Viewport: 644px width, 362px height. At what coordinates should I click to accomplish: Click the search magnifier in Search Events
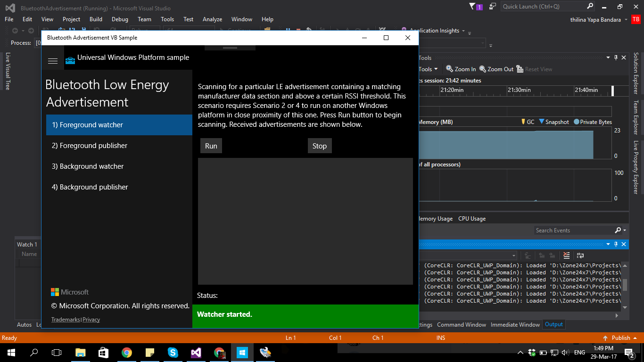[x=618, y=230]
